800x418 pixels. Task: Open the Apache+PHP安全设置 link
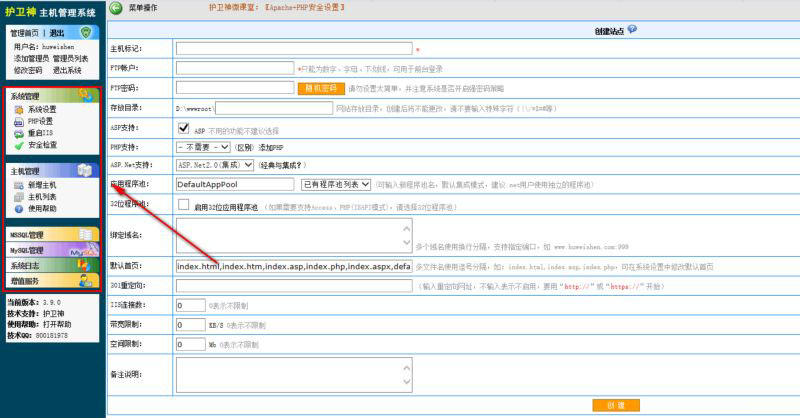[305, 7]
